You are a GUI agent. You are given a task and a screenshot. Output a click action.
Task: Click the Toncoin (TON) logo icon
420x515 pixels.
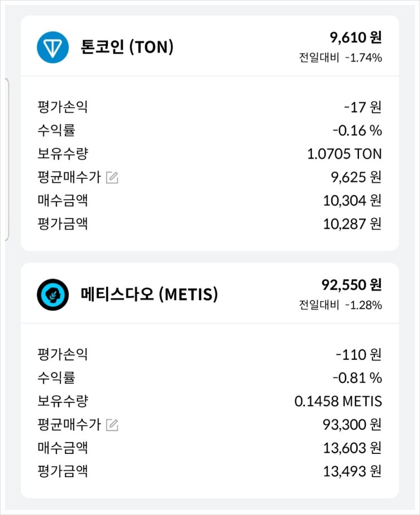click(53, 47)
